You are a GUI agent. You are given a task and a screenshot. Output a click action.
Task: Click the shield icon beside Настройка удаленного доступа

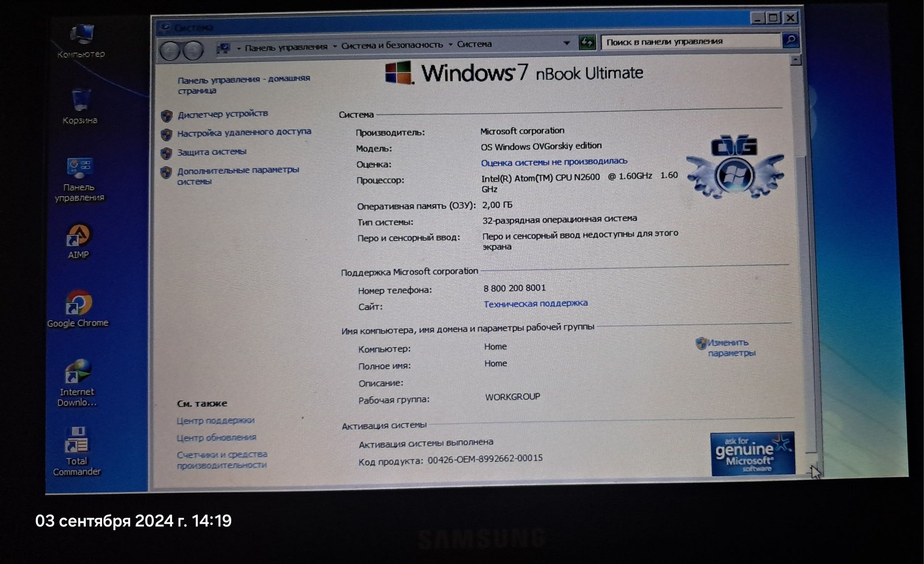tap(167, 135)
